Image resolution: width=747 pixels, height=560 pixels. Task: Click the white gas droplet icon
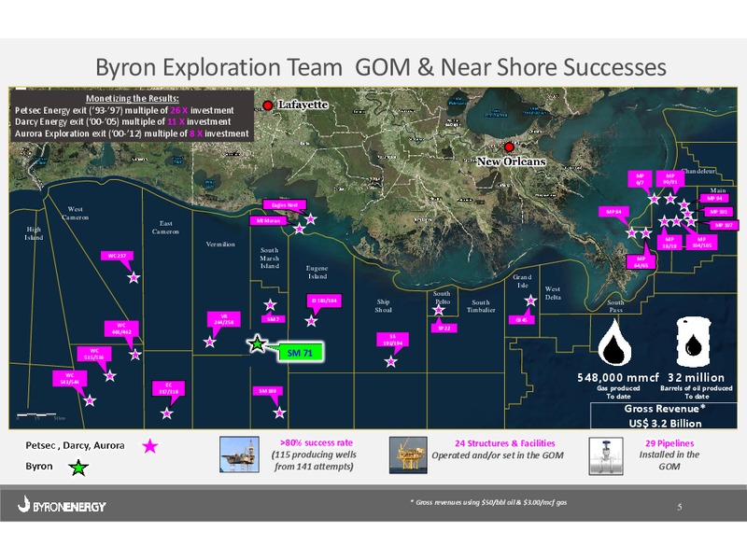point(614,343)
